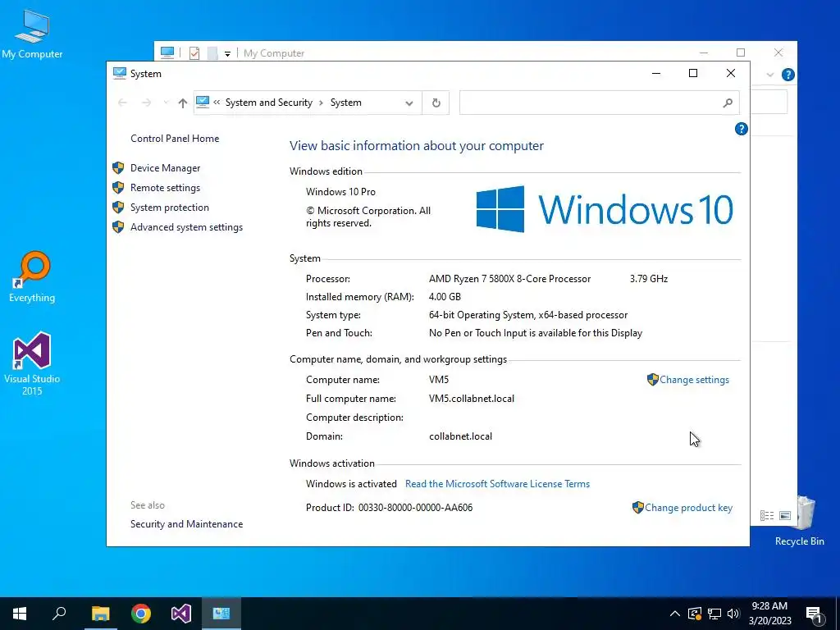This screenshot has height=630, width=840.
Task: Click the Windows 10 Pro edition text
Action: click(x=340, y=192)
